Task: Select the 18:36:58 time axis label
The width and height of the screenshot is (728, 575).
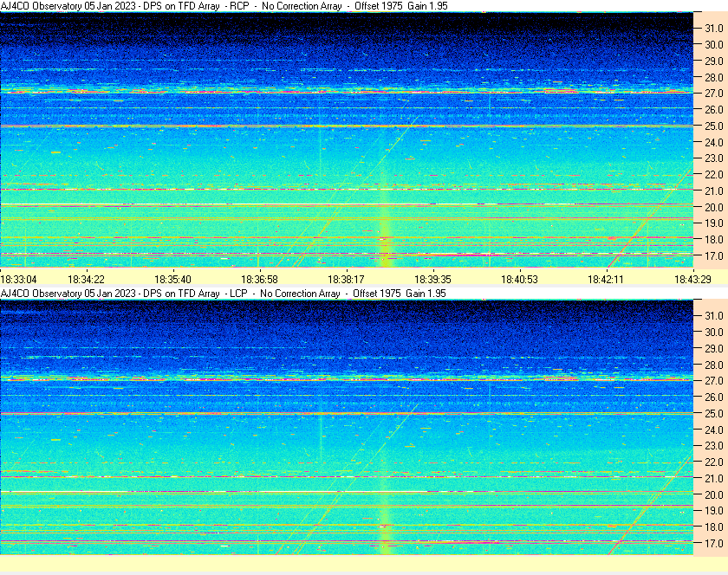Action: (259, 280)
